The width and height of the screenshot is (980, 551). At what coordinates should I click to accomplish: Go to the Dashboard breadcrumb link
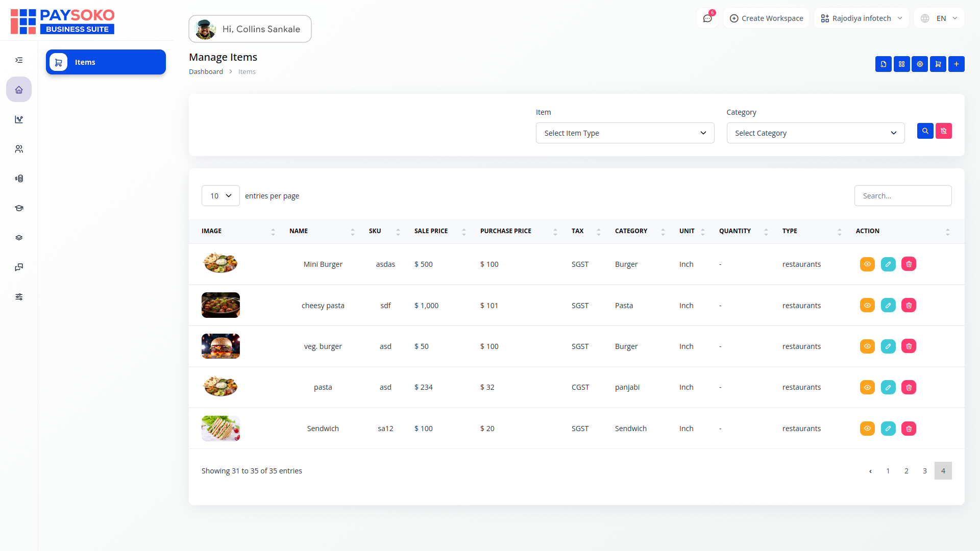pos(206,72)
